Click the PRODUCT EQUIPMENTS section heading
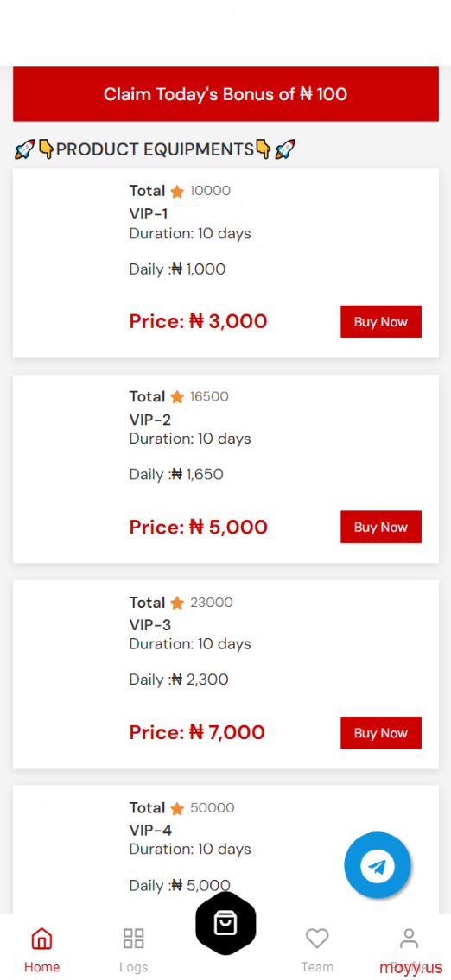451x980 pixels. coord(155,149)
